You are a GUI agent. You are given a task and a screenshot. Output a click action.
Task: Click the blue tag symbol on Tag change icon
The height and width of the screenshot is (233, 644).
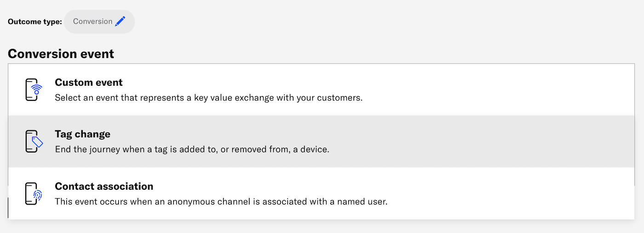pyautogui.click(x=37, y=142)
